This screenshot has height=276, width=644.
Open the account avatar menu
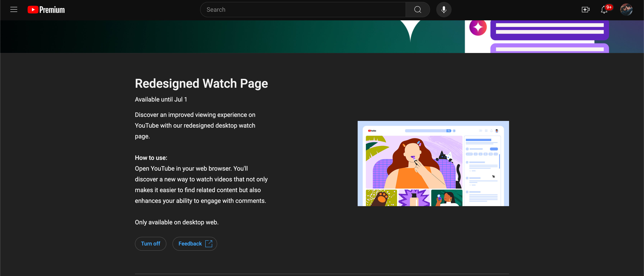[x=626, y=10]
